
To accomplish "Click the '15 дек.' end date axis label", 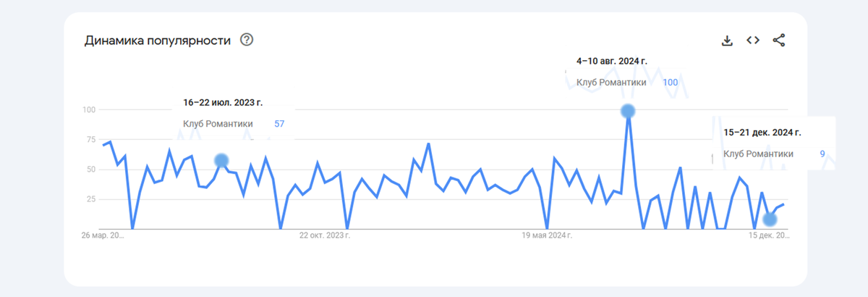I will click(x=768, y=235).
